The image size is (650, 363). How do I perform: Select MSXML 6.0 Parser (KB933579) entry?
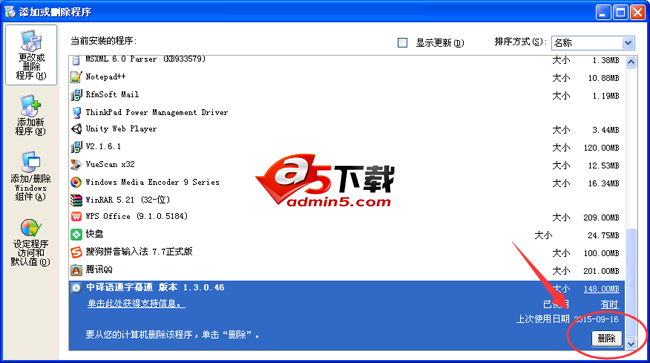(347, 61)
